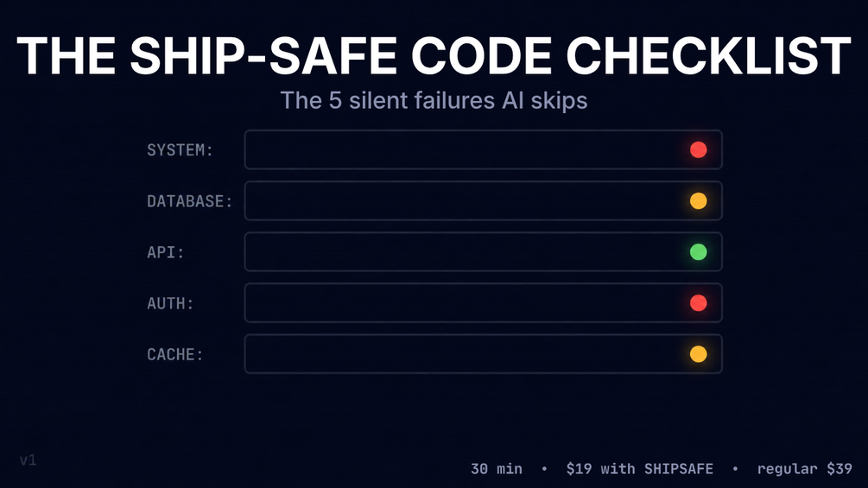The height and width of the screenshot is (488, 868).
Task: Click the '5 silent failures AI skips' subtitle
Action: point(434,101)
